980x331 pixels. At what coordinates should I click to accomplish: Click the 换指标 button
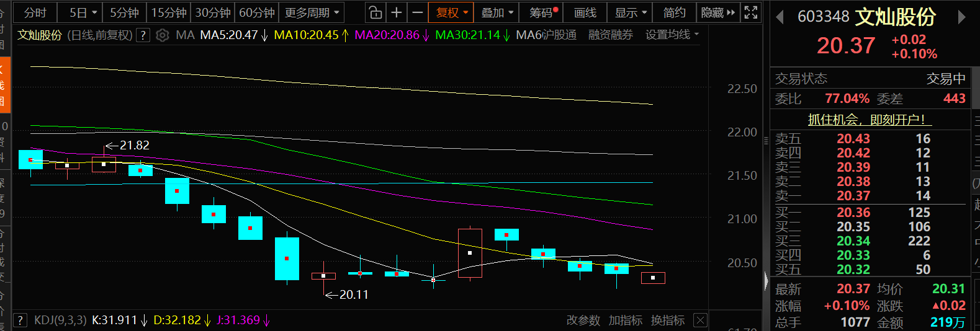667,320
